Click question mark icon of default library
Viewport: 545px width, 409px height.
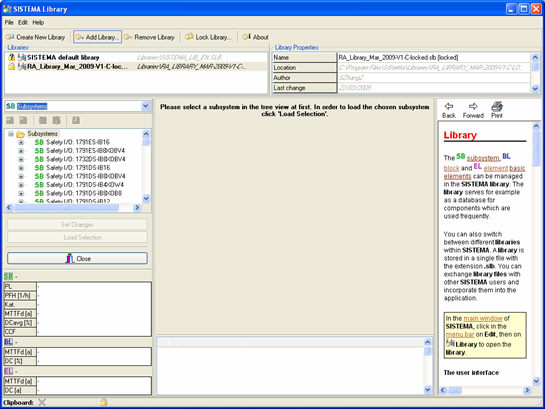click(11, 57)
